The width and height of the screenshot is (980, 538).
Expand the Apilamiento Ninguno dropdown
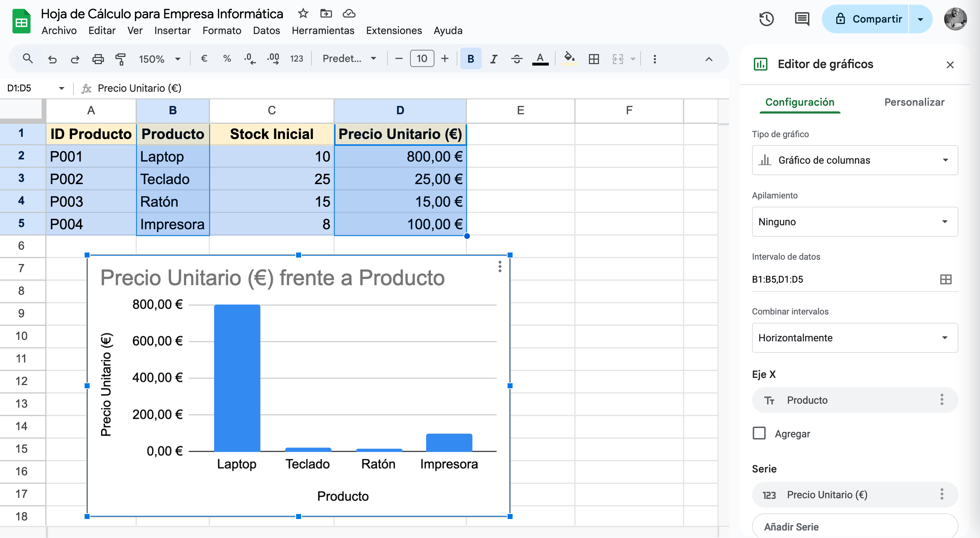[855, 222]
